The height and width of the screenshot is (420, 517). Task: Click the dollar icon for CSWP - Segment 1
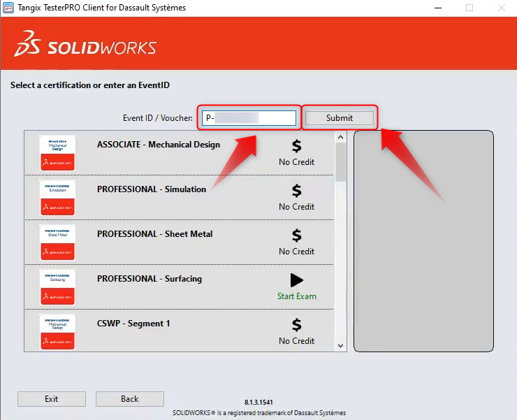point(296,325)
